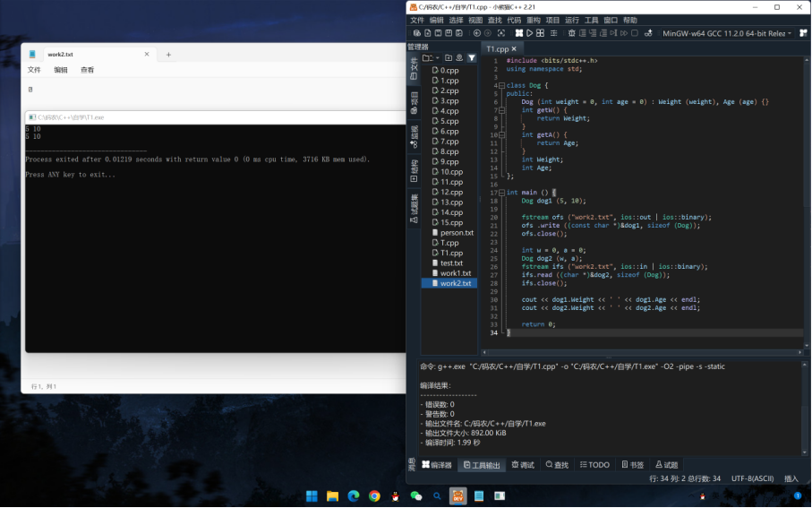The image size is (812, 508).
Task: Switch to the 调试 bottom tab
Action: (x=523, y=465)
